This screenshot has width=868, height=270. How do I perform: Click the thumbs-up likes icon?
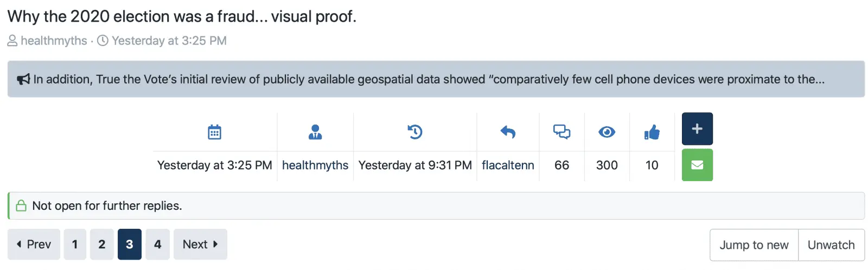point(652,132)
